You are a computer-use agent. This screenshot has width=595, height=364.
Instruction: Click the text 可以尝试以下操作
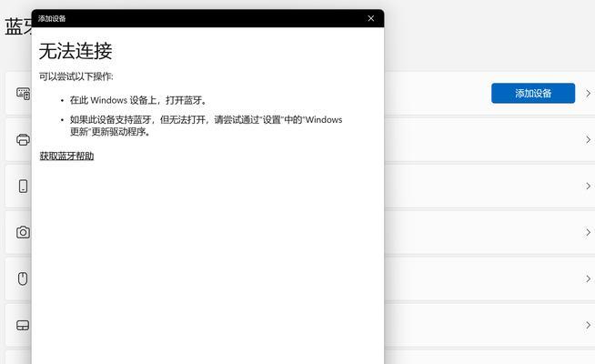point(76,76)
